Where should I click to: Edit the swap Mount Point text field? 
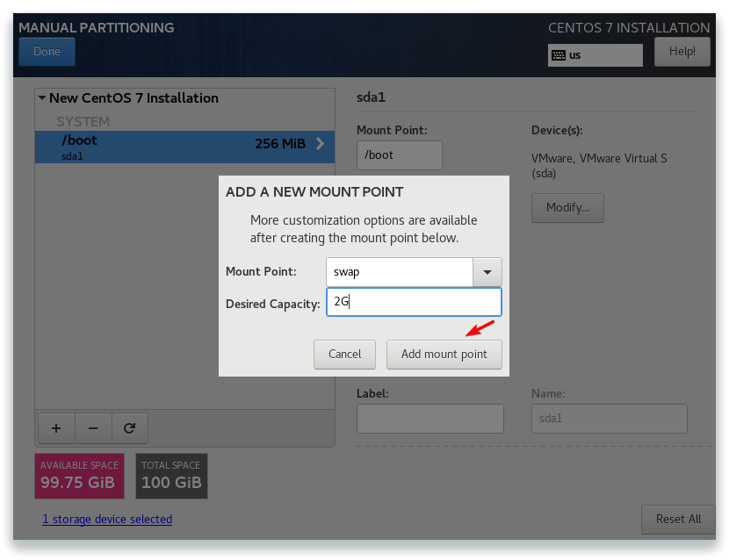point(400,272)
